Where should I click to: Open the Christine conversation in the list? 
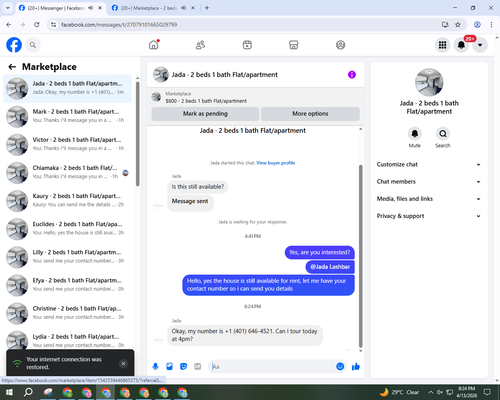pyautogui.click(x=67, y=313)
